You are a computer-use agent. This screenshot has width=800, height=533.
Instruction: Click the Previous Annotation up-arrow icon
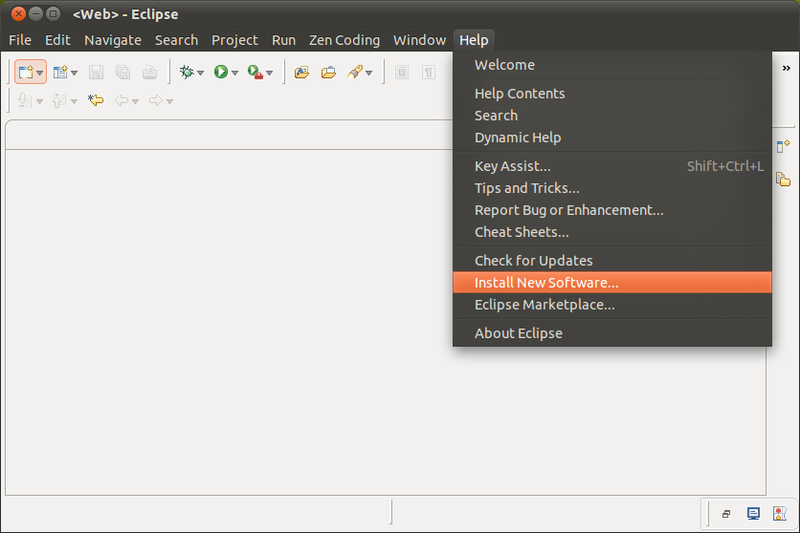click(x=59, y=100)
